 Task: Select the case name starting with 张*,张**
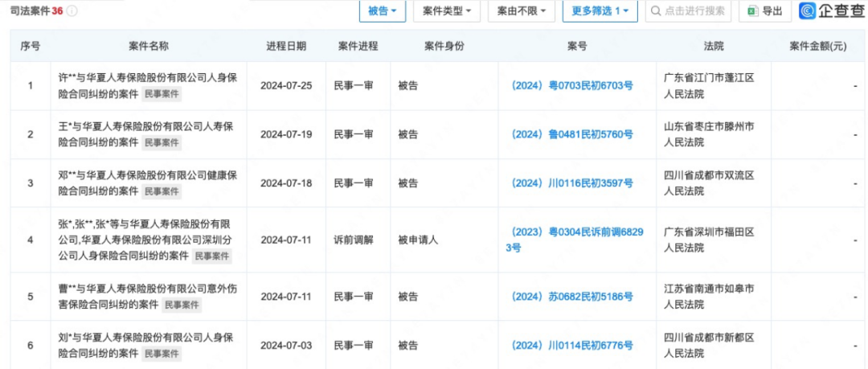click(145, 240)
